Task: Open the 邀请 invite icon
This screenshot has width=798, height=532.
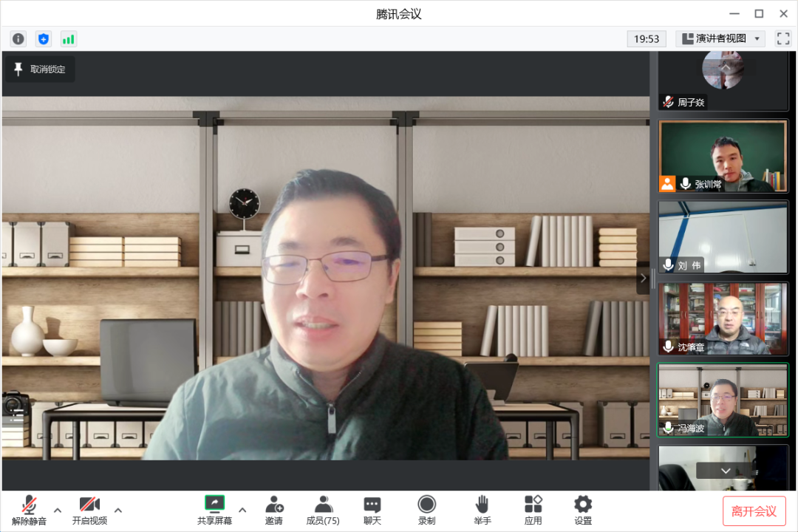Action: pyautogui.click(x=274, y=511)
